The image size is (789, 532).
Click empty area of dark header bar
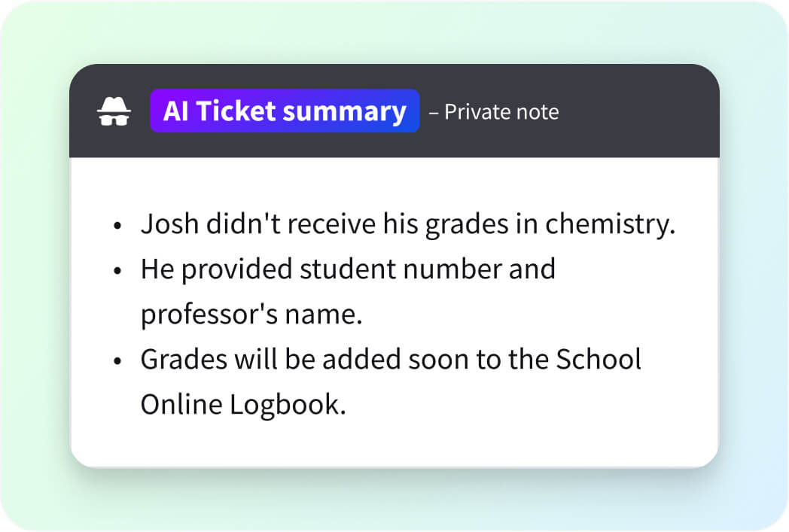pos(640,112)
